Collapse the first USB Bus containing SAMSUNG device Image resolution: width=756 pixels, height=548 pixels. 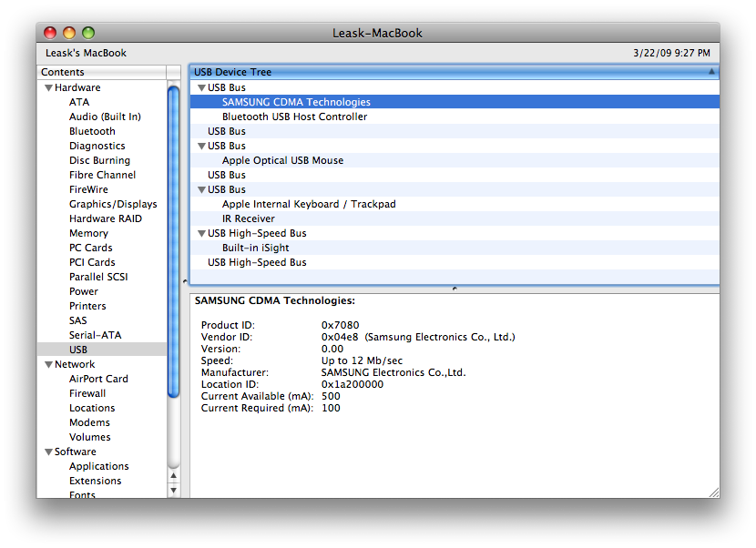(202, 88)
